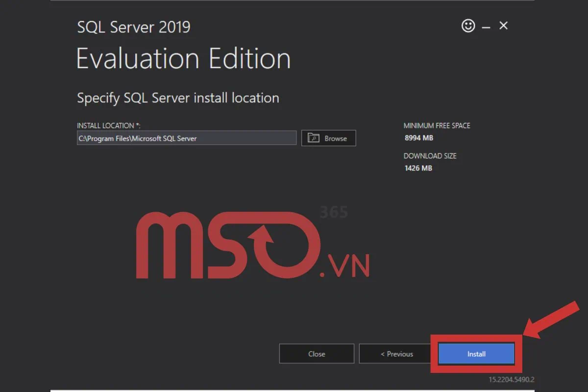Screen dimensions: 588x392
Task: Close the installer with the X button
Action: (503, 25)
